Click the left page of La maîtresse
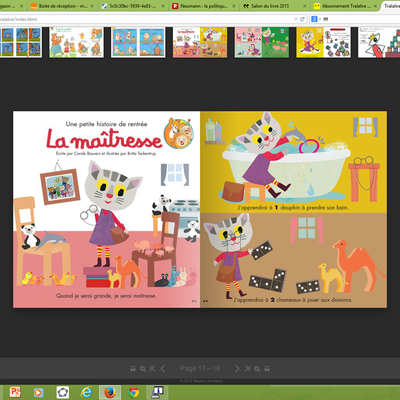400x400 pixels. click(x=107, y=209)
